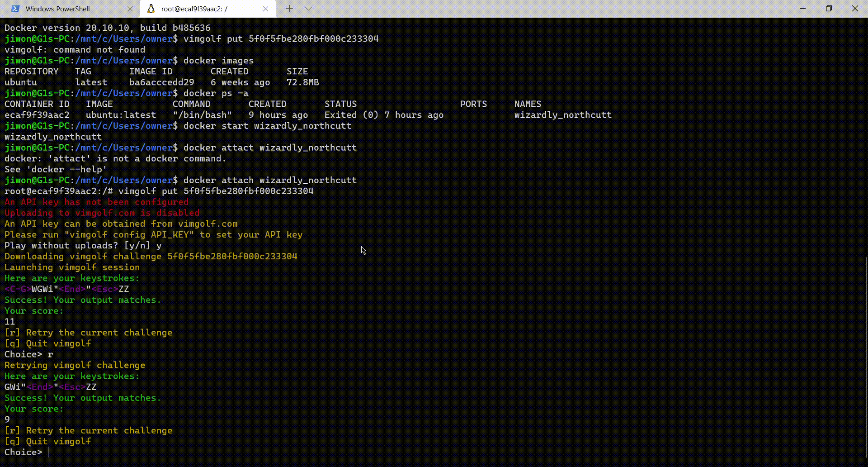Click 'See docker --help' line
The image size is (868, 467).
(56, 169)
